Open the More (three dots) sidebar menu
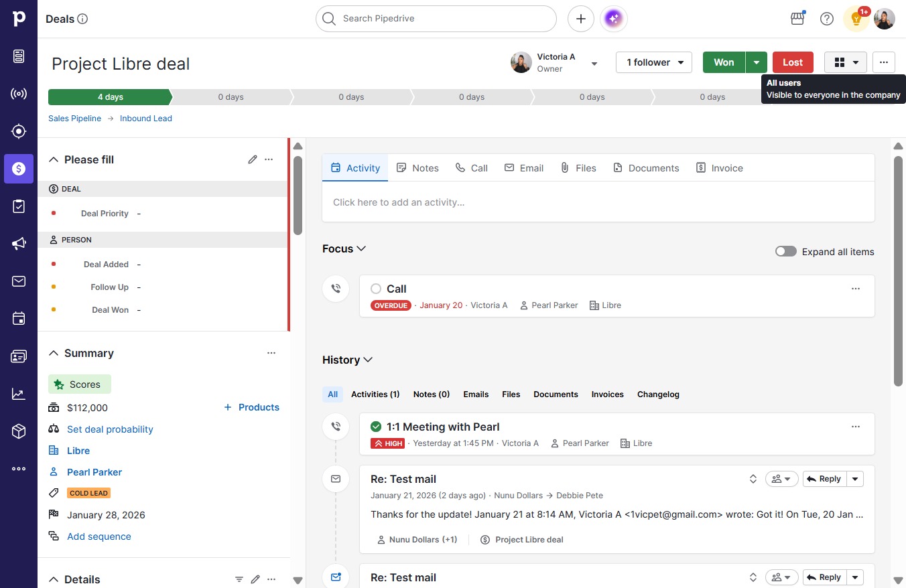 pyautogui.click(x=19, y=469)
